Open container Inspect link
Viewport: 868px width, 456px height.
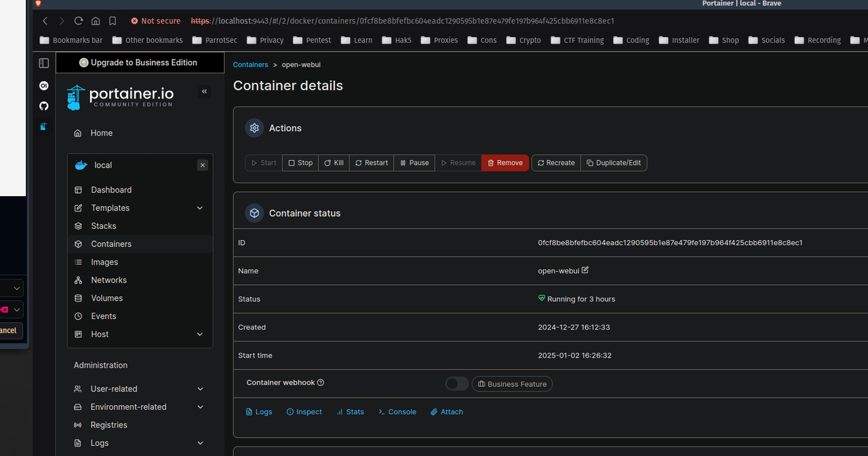(304, 412)
